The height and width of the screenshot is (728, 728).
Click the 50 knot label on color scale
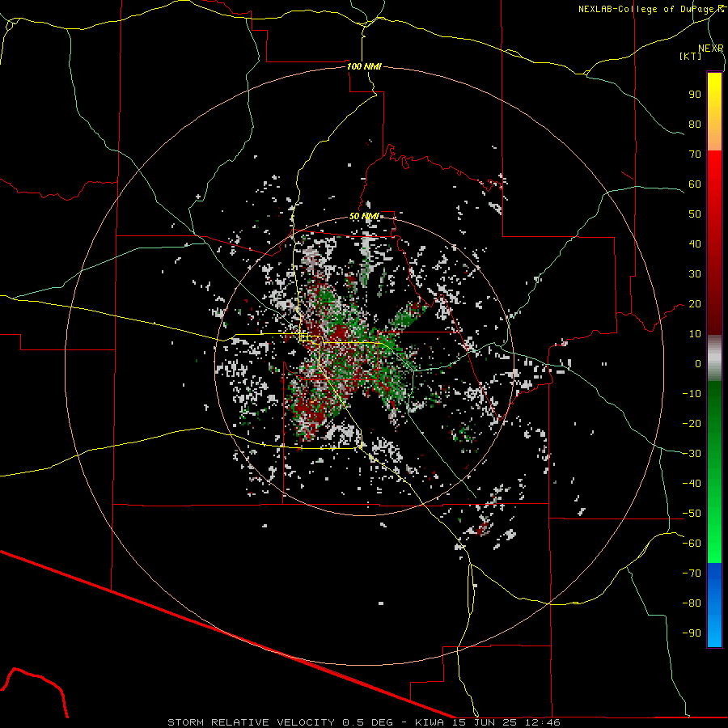[695, 214]
